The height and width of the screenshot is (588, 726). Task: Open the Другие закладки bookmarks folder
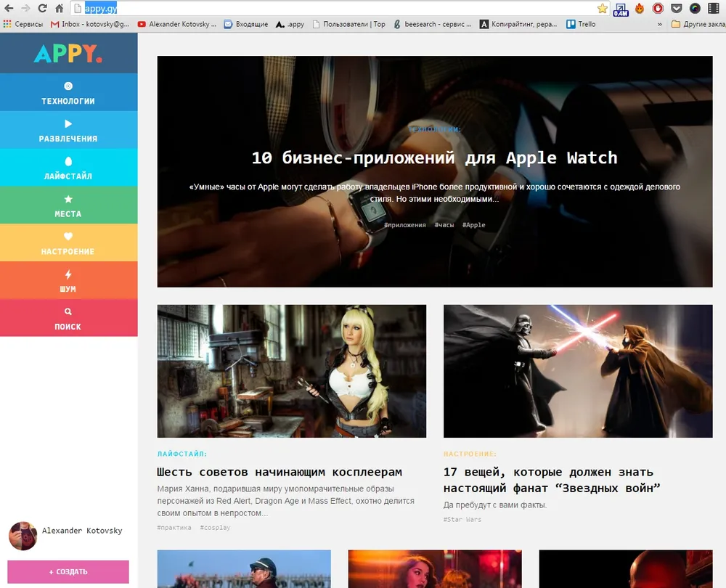(698, 24)
